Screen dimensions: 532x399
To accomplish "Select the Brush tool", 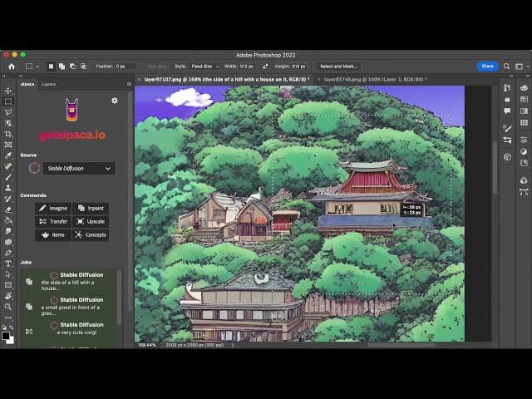I will (x=8, y=177).
